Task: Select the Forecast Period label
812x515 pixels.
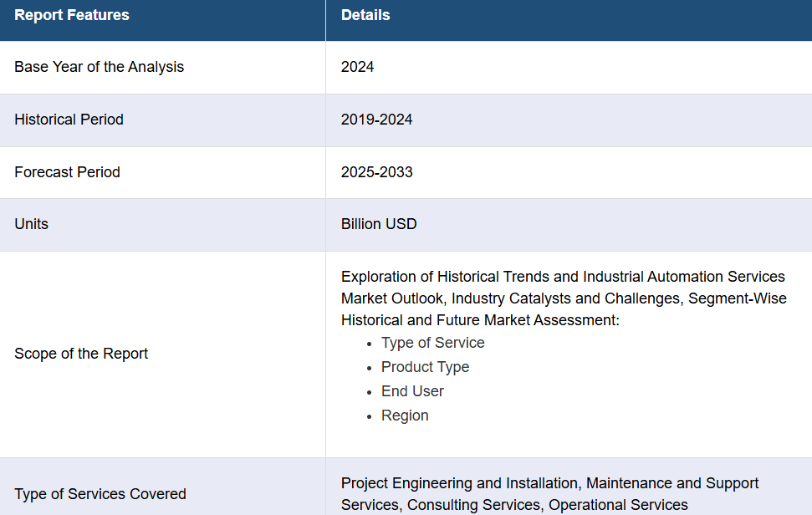Action: coord(68,172)
